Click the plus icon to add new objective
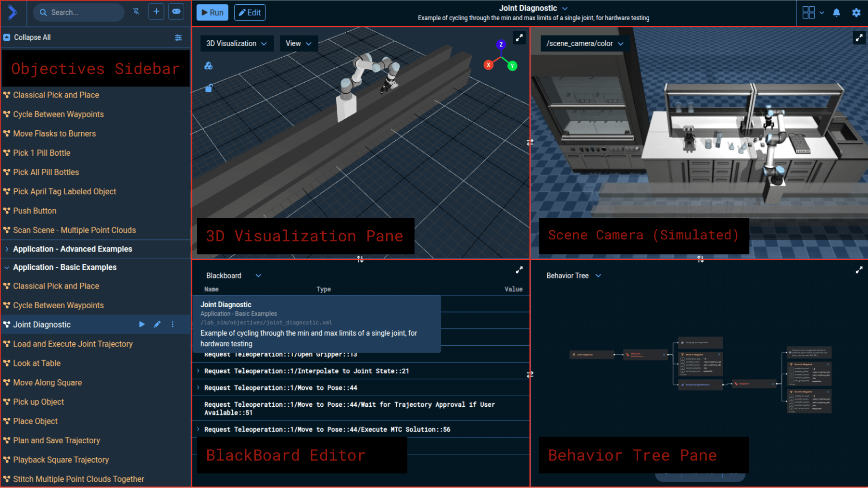Screen dimensions: 868x488 [156, 12]
